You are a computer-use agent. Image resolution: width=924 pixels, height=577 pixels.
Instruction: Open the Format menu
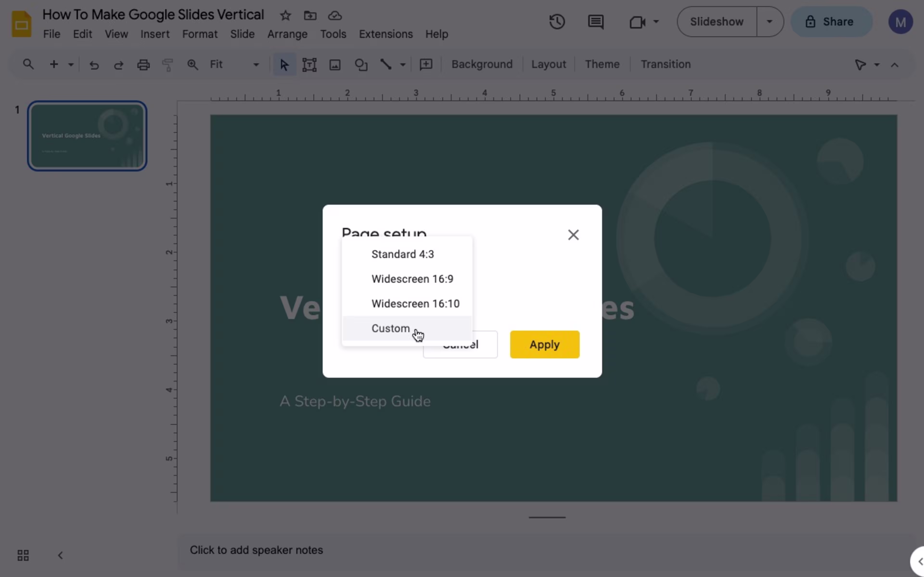click(x=200, y=34)
